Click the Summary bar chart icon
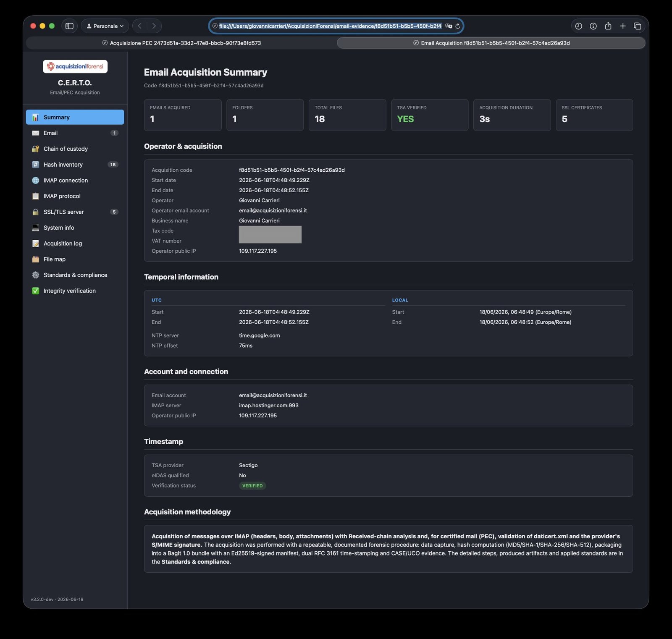This screenshot has width=672, height=639. (36, 117)
